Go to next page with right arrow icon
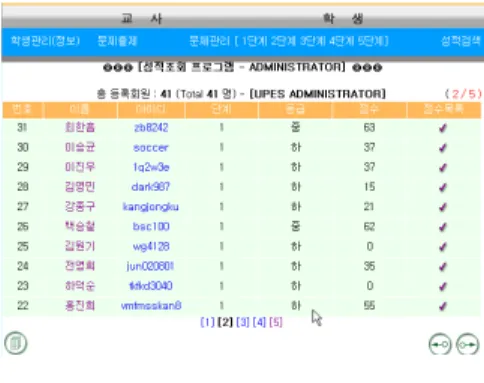 tap(467, 344)
